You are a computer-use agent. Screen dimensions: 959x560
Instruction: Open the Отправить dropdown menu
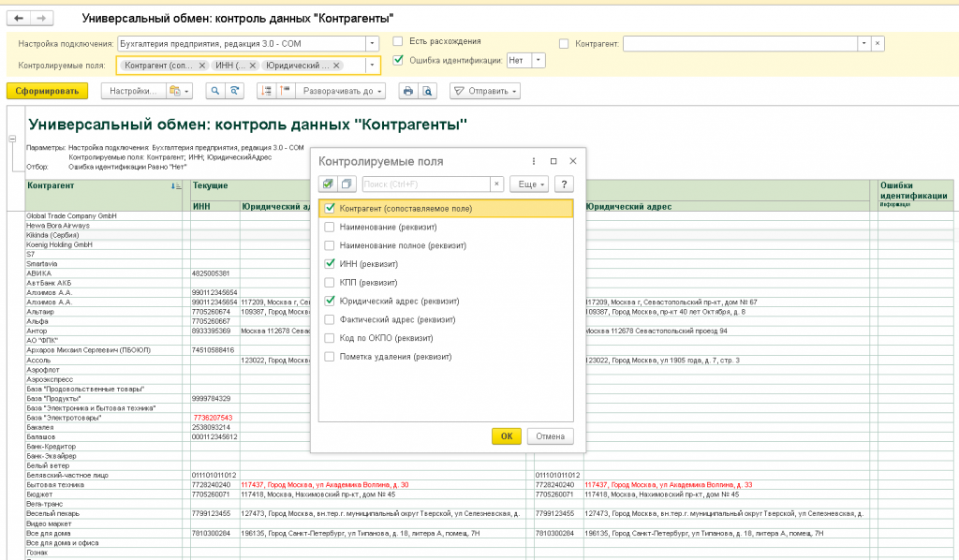click(x=485, y=91)
